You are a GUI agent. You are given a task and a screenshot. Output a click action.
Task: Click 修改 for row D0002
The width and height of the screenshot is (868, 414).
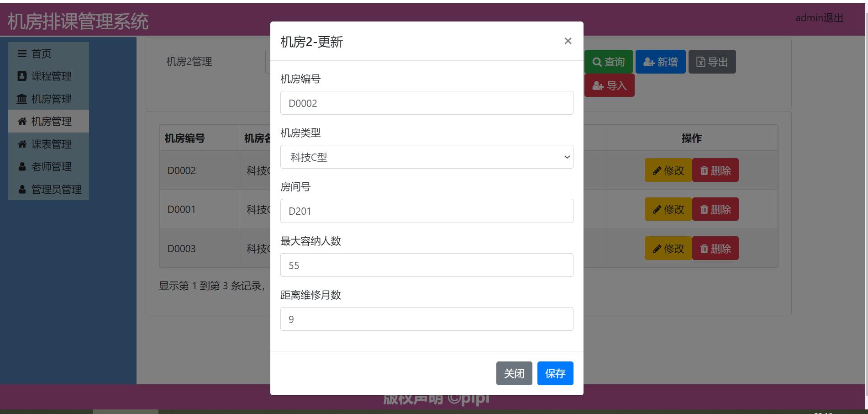pyautogui.click(x=668, y=170)
